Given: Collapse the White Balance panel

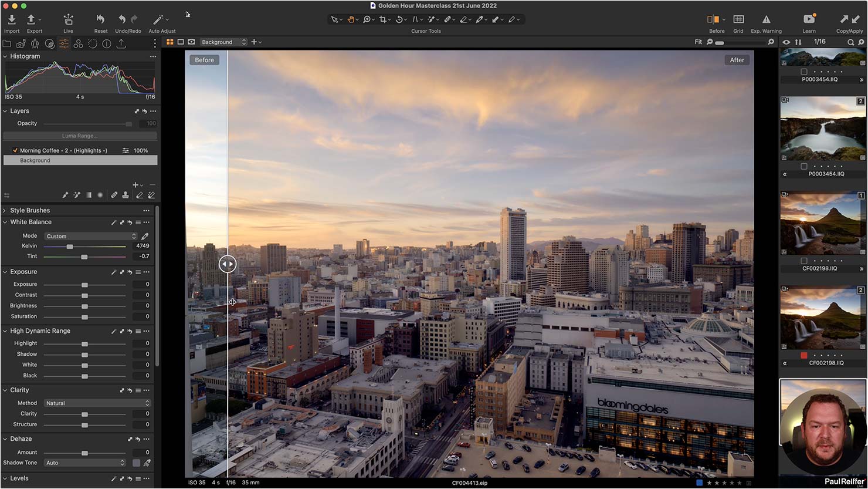Looking at the screenshot, I should coord(5,222).
